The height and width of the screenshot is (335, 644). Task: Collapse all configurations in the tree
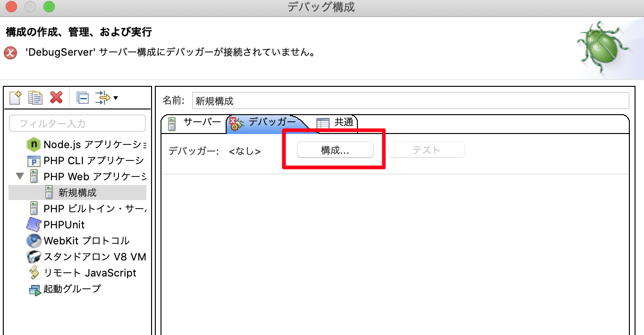[83, 98]
